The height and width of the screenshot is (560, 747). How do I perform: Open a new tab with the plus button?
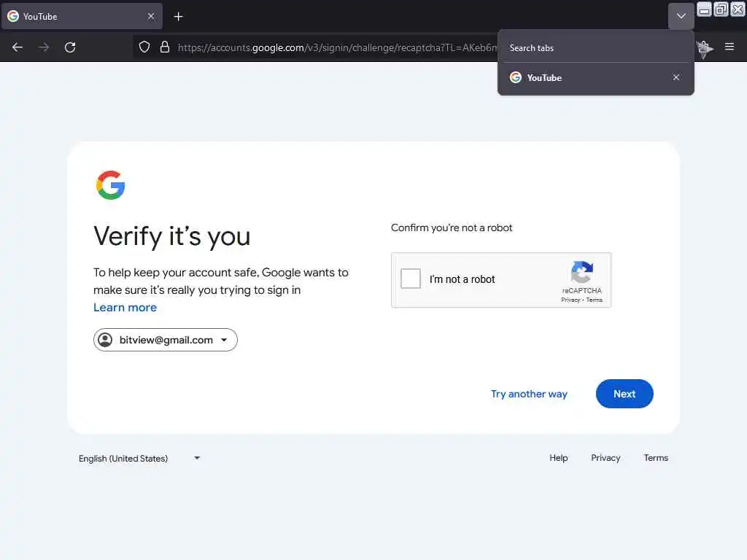point(178,17)
